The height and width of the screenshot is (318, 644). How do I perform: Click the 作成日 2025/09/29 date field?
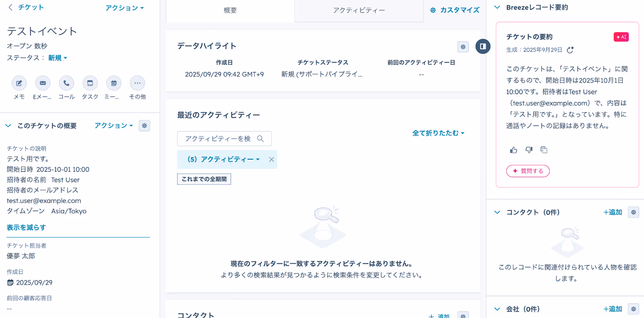tap(34, 283)
